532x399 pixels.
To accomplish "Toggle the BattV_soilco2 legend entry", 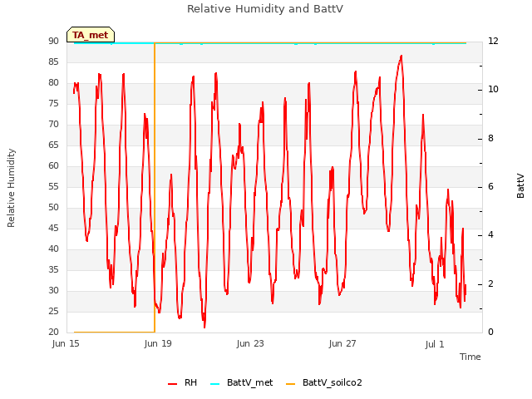I will (x=324, y=382).
